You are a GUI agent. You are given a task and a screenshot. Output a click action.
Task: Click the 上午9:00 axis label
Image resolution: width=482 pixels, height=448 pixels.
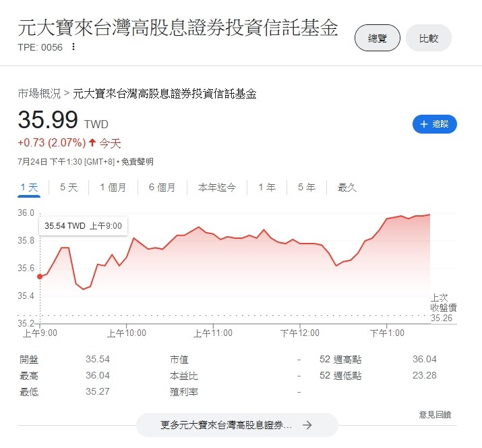pos(40,333)
